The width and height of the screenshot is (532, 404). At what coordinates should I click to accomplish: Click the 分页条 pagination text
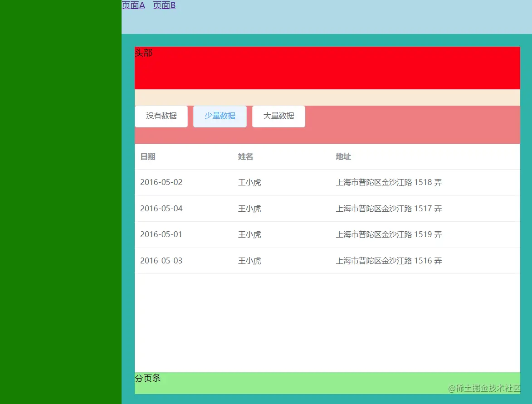tap(147, 378)
